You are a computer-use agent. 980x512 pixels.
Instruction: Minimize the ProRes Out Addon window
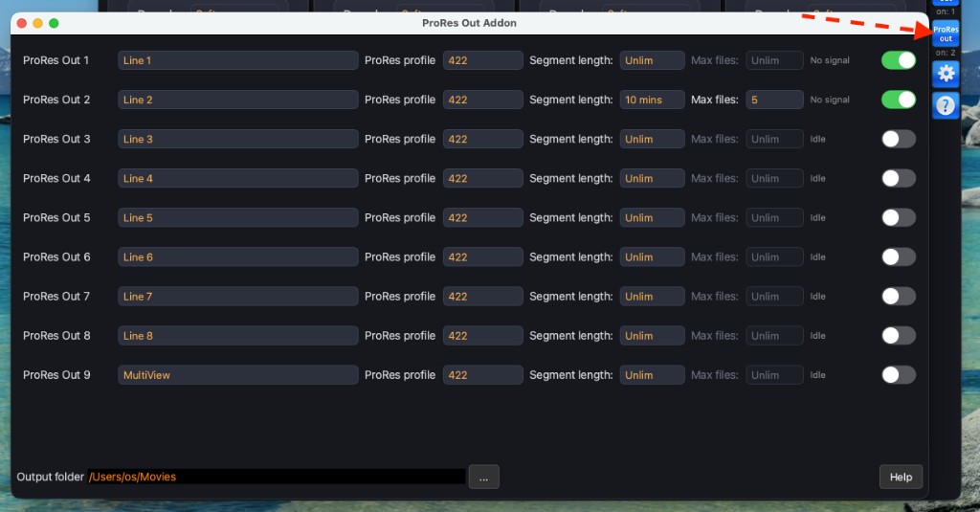pyautogui.click(x=37, y=23)
